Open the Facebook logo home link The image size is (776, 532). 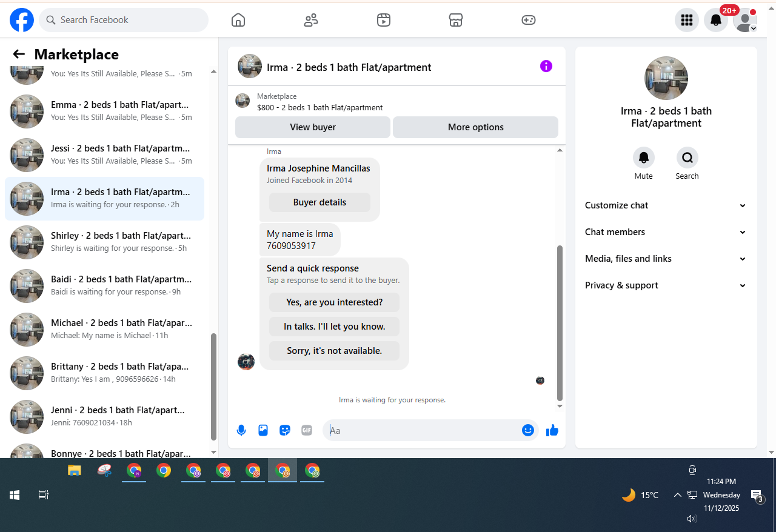(22, 20)
